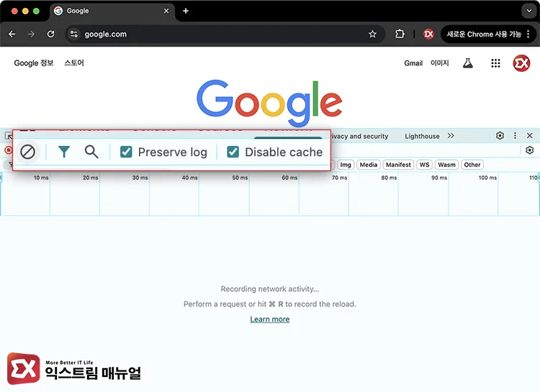This screenshot has height=392, width=540.
Task: Go forward with the browser forward arrow
Action: point(32,34)
